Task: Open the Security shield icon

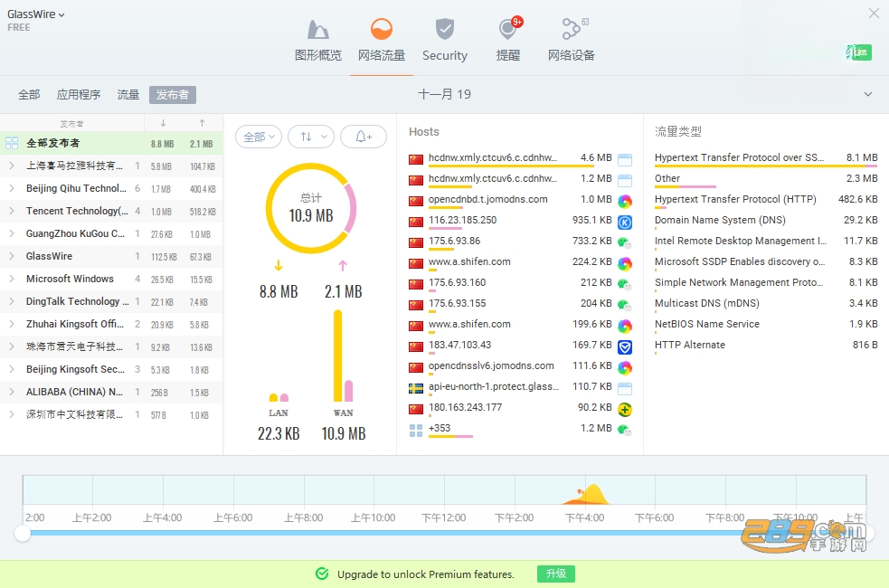Action: [x=445, y=29]
